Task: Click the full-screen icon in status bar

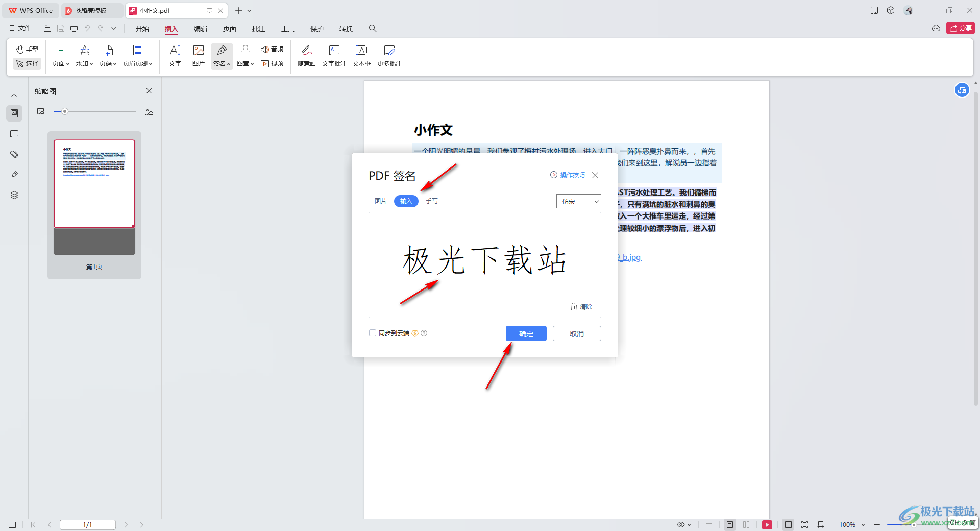Action: pyautogui.click(x=805, y=525)
